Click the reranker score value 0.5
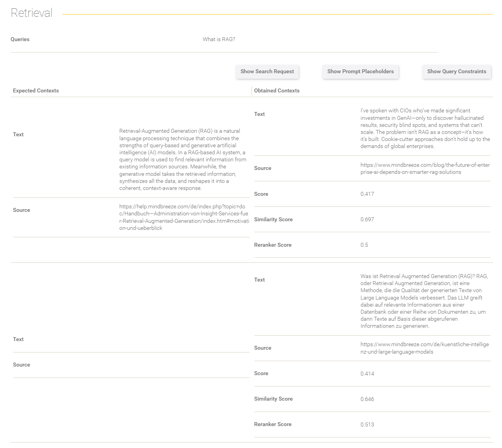This screenshot has height=448, width=502. (x=364, y=245)
